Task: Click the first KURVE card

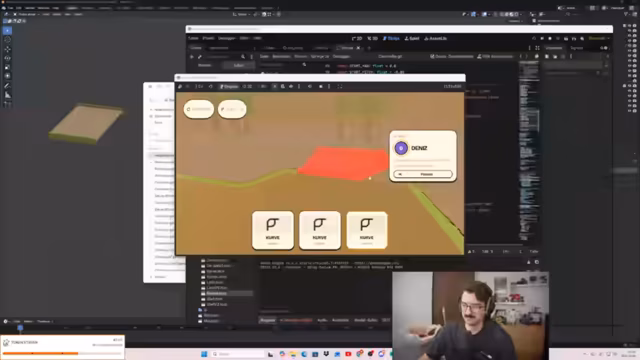Action: (x=273, y=230)
